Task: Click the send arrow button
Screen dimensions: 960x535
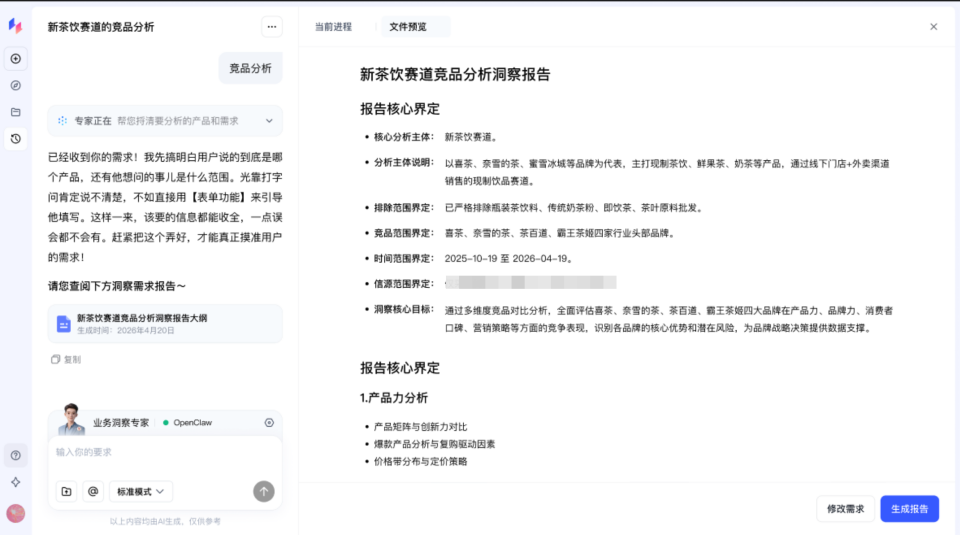Action: pos(264,492)
